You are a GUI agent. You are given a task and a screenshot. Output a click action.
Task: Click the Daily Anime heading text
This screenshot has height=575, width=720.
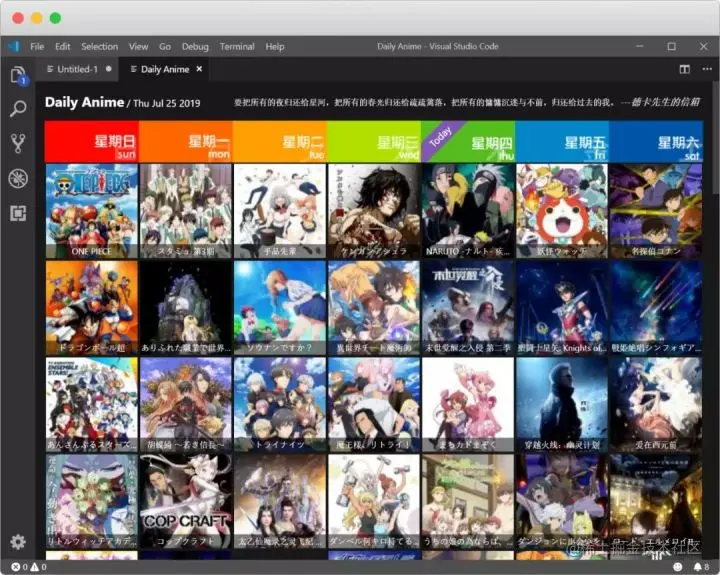click(x=84, y=102)
